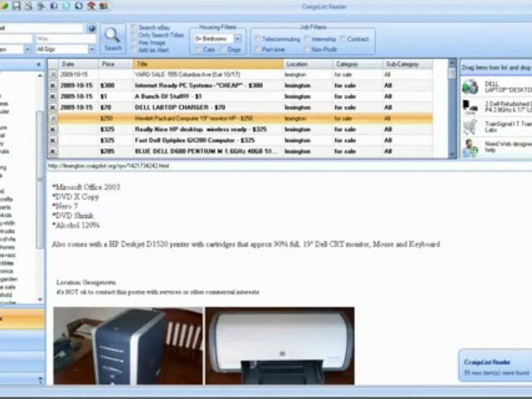532x399 pixels.
Task: Click the computer tower photo thumbnail
Action: [x=128, y=346]
